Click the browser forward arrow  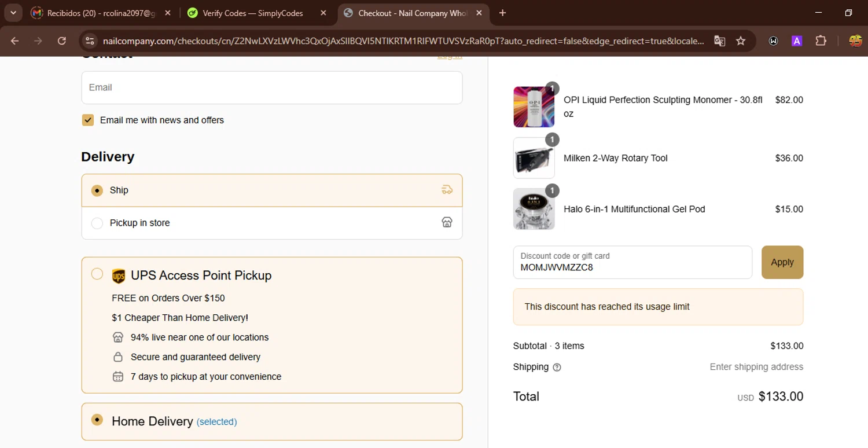click(x=38, y=41)
